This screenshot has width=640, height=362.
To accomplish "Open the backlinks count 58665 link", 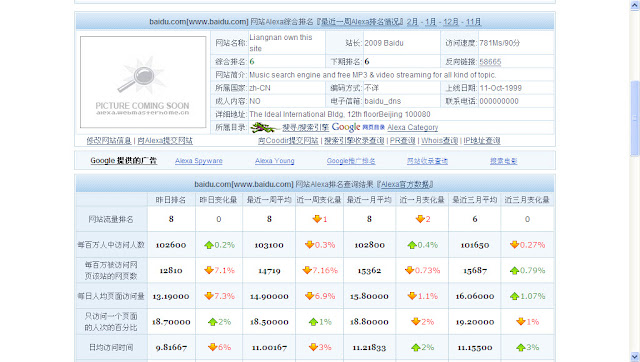I will point(490,62).
